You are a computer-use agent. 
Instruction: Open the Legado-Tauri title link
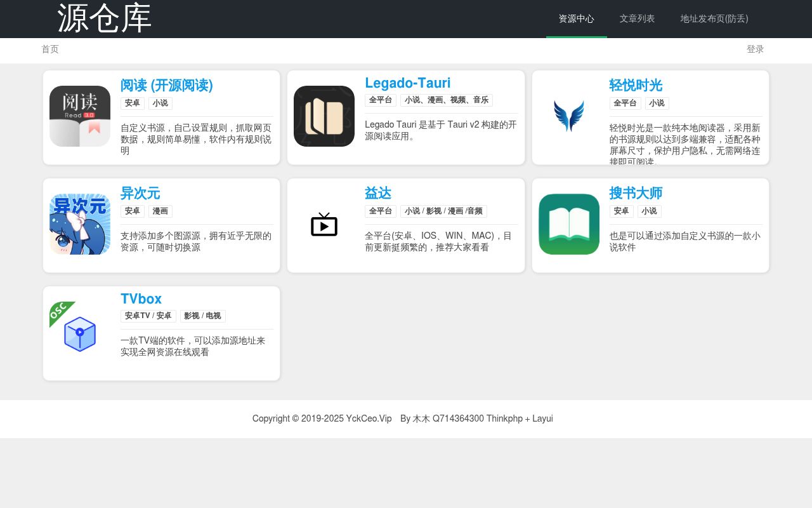tap(408, 83)
